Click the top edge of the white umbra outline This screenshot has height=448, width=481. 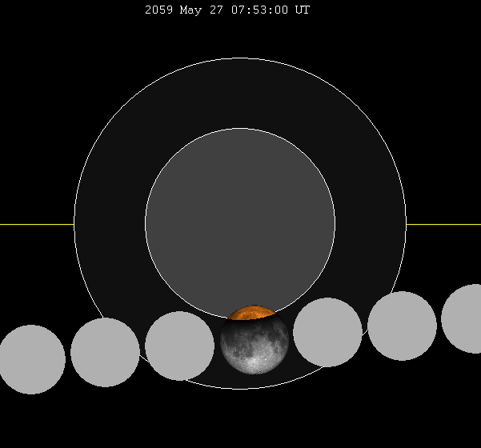(x=240, y=128)
